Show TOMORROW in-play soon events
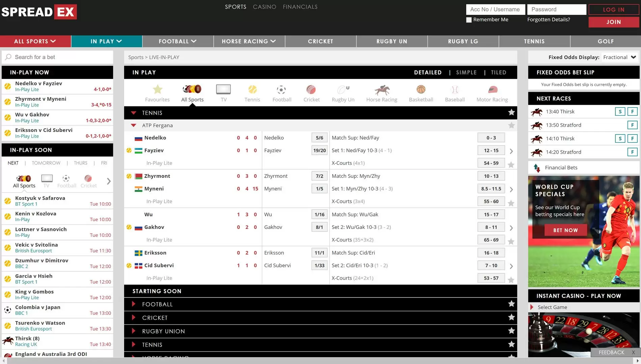Viewport: 641px width, 364px height. [x=46, y=163]
